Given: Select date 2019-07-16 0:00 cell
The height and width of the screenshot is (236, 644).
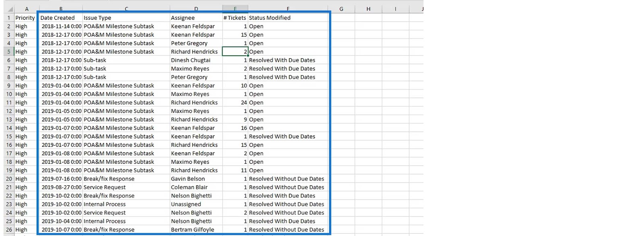Looking at the screenshot, I should point(61,179).
